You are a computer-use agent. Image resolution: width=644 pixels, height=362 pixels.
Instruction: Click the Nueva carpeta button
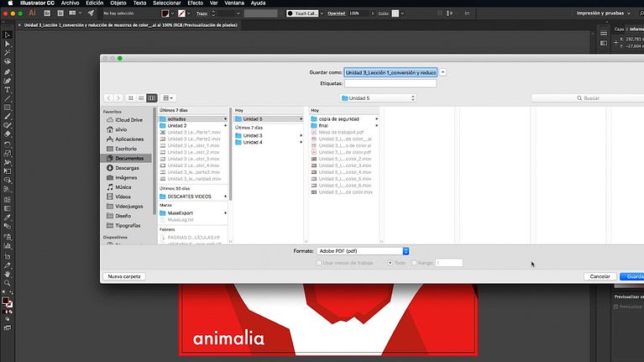[124, 276]
